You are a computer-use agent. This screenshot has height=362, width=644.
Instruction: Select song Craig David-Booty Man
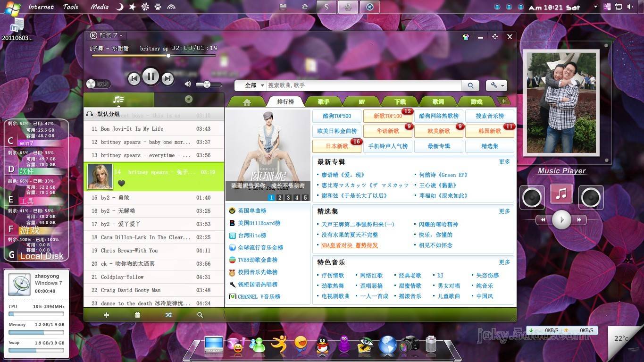154,290
